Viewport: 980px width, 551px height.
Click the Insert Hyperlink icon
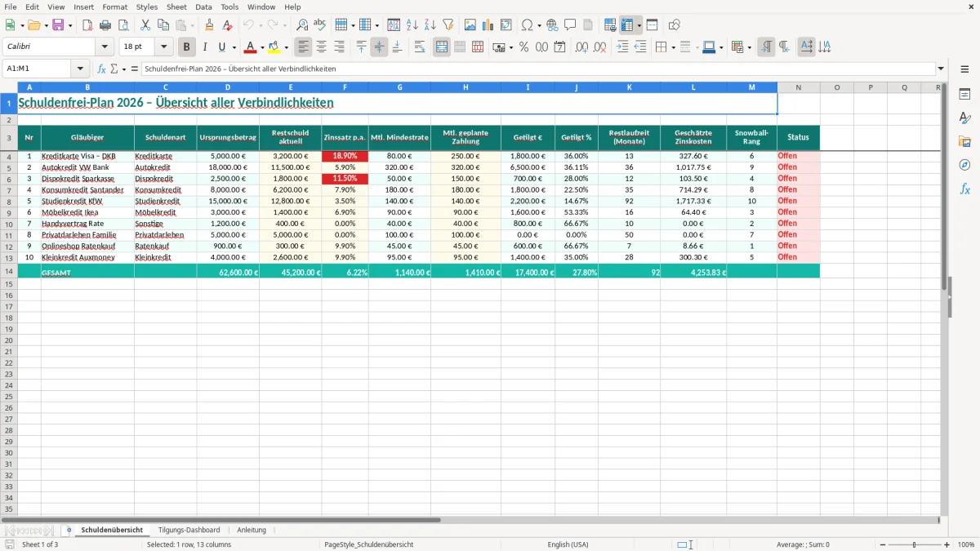552,25
